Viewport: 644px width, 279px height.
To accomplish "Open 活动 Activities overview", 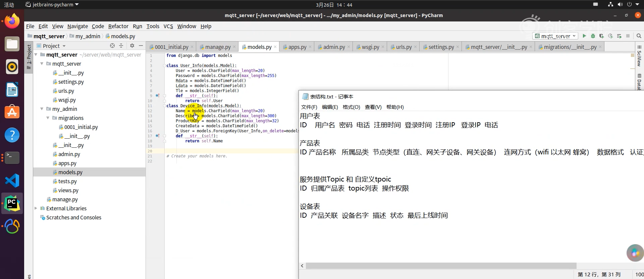I will 9,5.
